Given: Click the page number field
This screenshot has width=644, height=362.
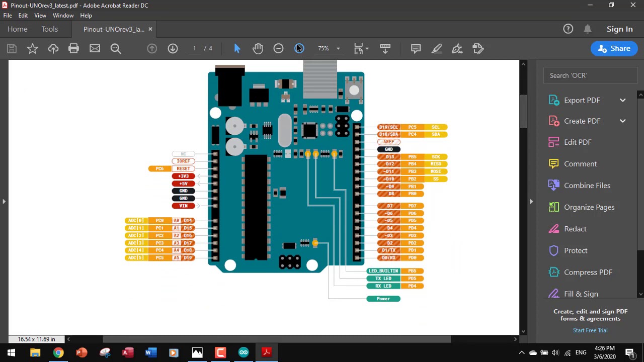Looking at the screenshot, I should tap(194, 49).
